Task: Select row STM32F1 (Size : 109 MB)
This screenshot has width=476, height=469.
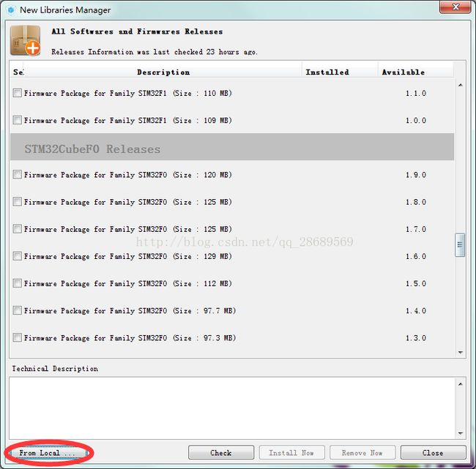Action: (232, 121)
